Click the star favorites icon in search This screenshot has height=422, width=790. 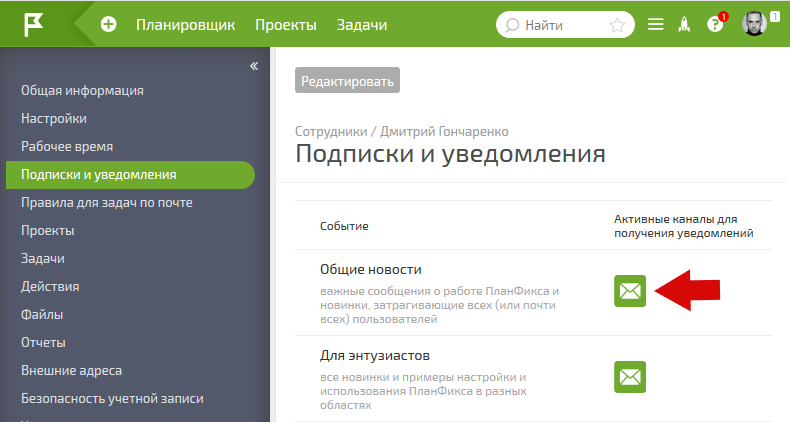click(x=617, y=25)
